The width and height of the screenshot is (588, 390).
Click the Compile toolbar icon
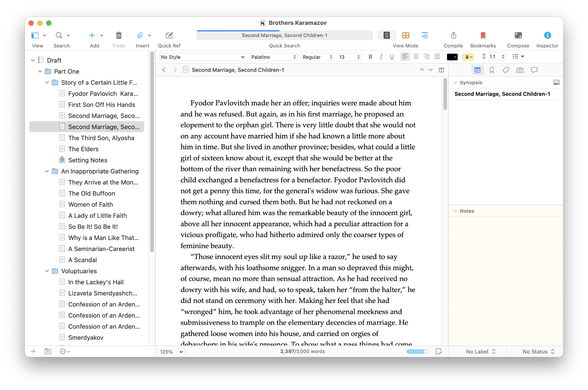pyautogui.click(x=453, y=35)
